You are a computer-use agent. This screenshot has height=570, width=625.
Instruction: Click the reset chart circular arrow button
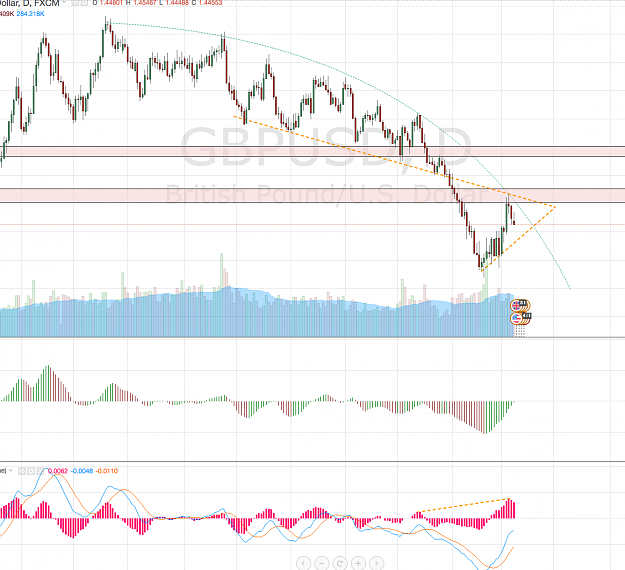[x=340, y=563]
